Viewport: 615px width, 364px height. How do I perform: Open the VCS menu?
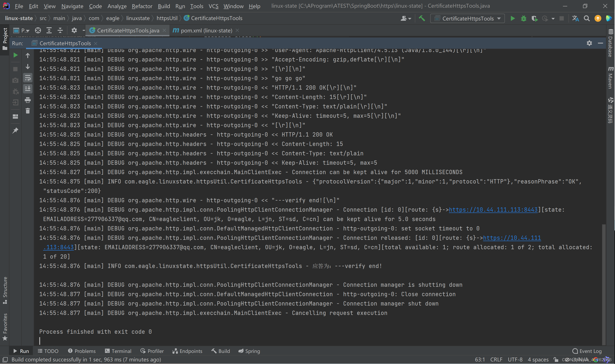pyautogui.click(x=213, y=6)
